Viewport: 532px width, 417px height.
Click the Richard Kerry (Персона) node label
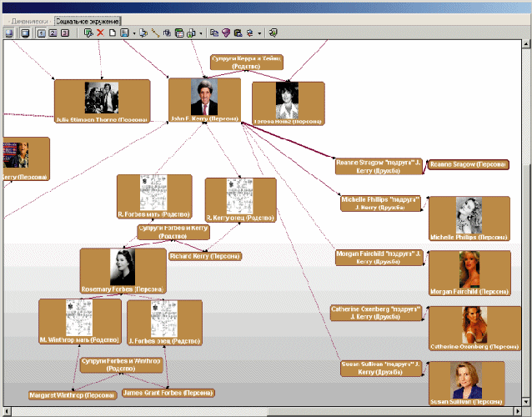[x=204, y=256]
